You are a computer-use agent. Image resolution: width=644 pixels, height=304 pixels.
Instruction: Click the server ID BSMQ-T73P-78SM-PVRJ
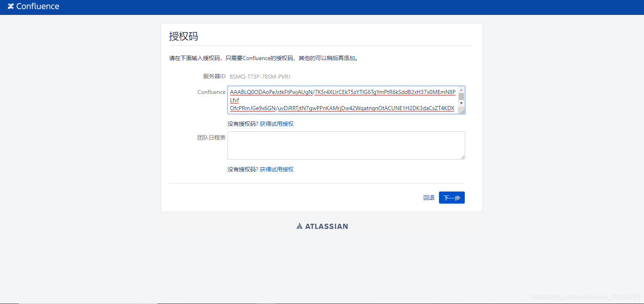tap(260, 77)
